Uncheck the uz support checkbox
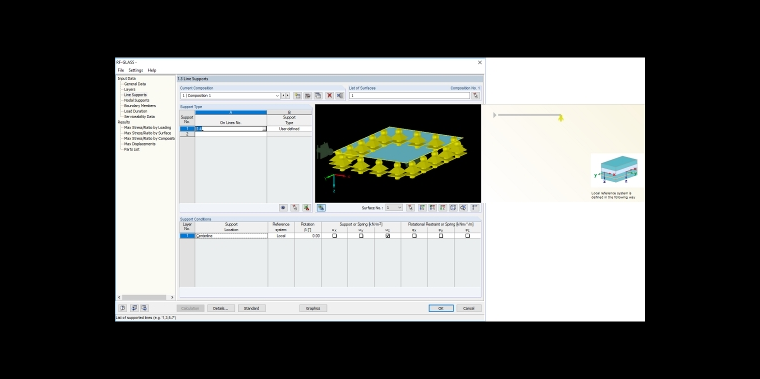This screenshot has height=379, width=760. click(x=388, y=236)
